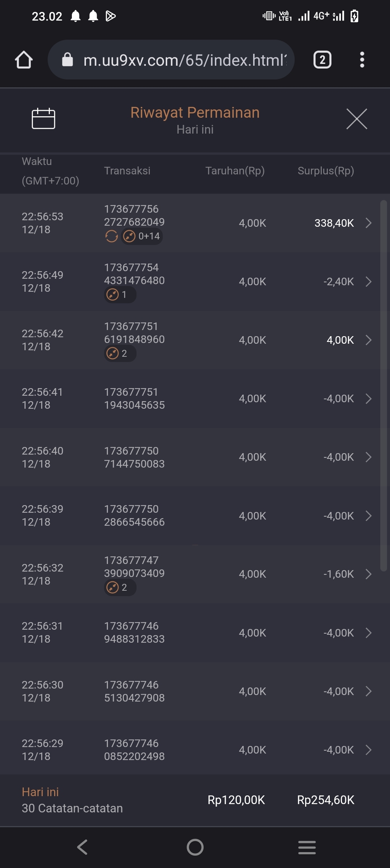Tap the badge numbered 2 in 22:56:42 row
The height and width of the screenshot is (868, 390).
(120, 353)
